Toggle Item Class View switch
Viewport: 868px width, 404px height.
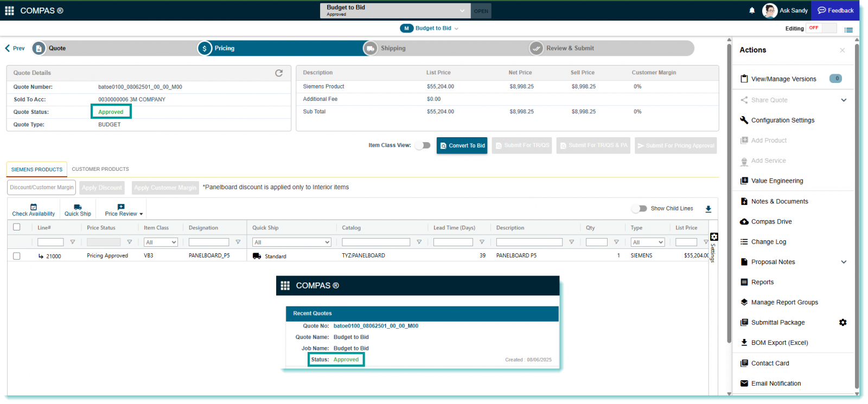pos(423,145)
